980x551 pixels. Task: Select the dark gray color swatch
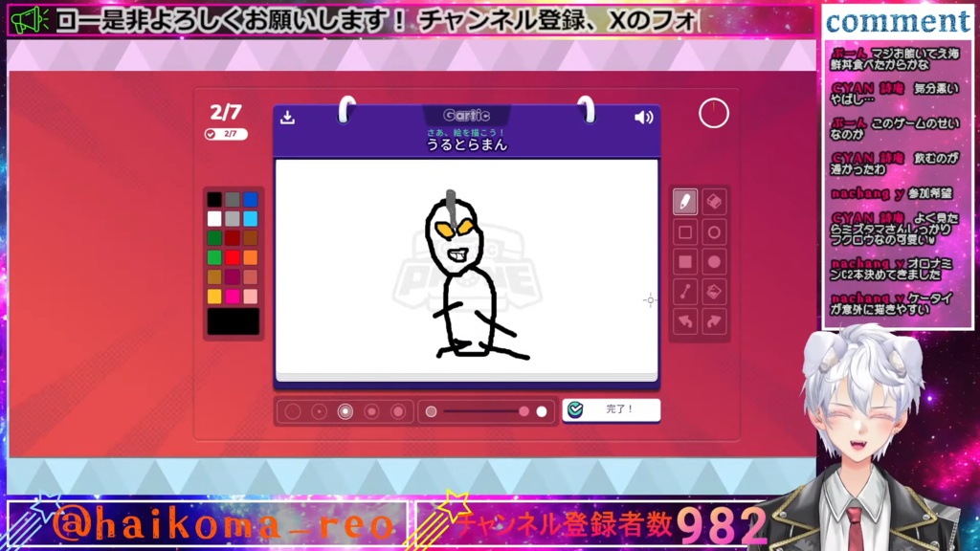(233, 199)
